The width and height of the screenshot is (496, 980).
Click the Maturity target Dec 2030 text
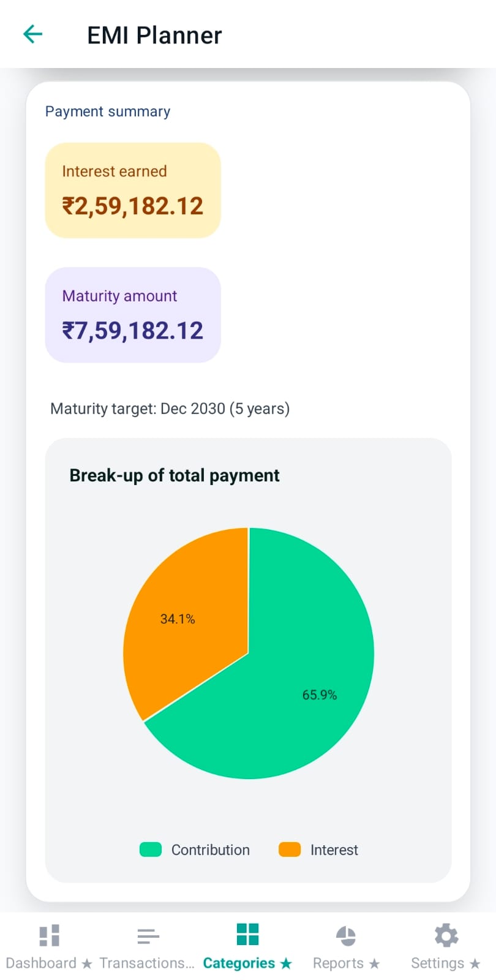[170, 409]
